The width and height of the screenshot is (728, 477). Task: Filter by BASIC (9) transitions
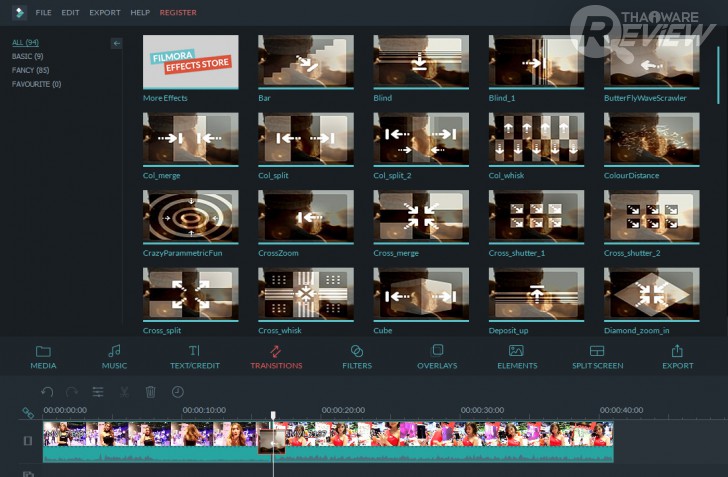coord(27,56)
